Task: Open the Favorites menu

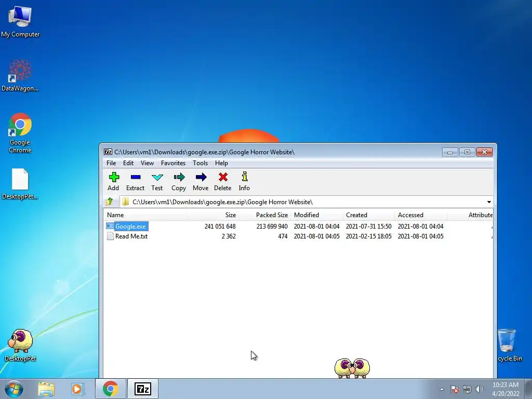Action: tap(173, 163)
